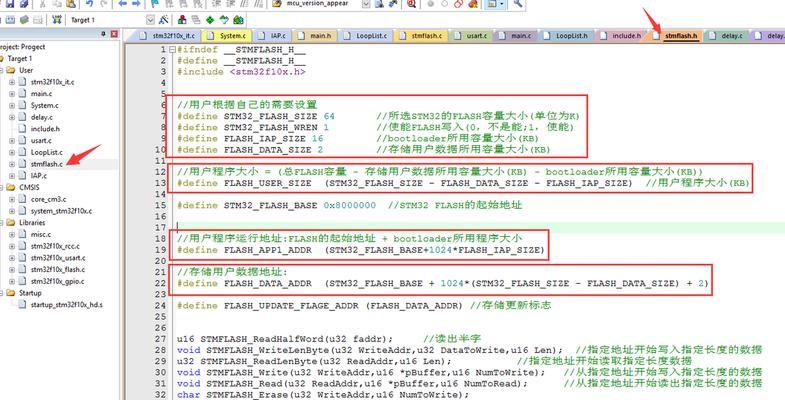Select misc.c in the Libraries group
785x400 pixels.
[41, 234]
